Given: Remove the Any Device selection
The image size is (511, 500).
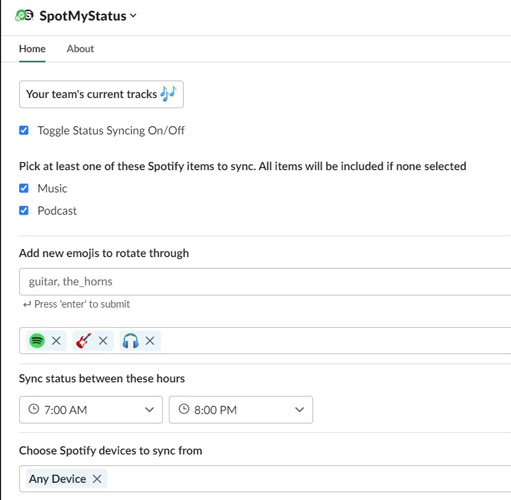Looking at the screenshot, I should 97,479.
